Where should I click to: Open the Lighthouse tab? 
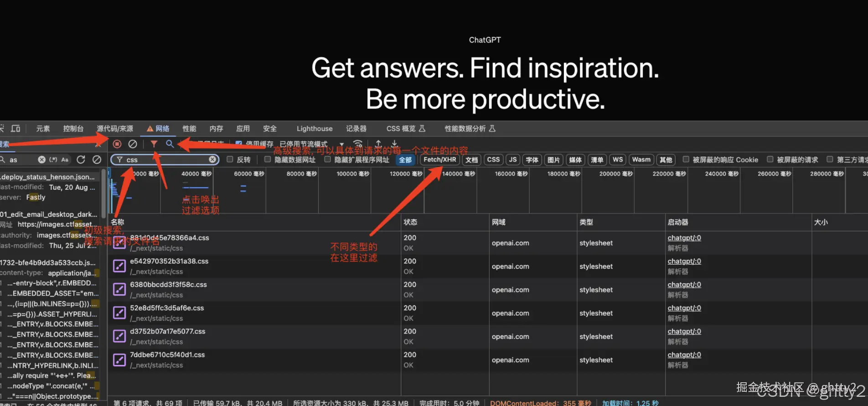pyautogui.click(x=315, y=129)
